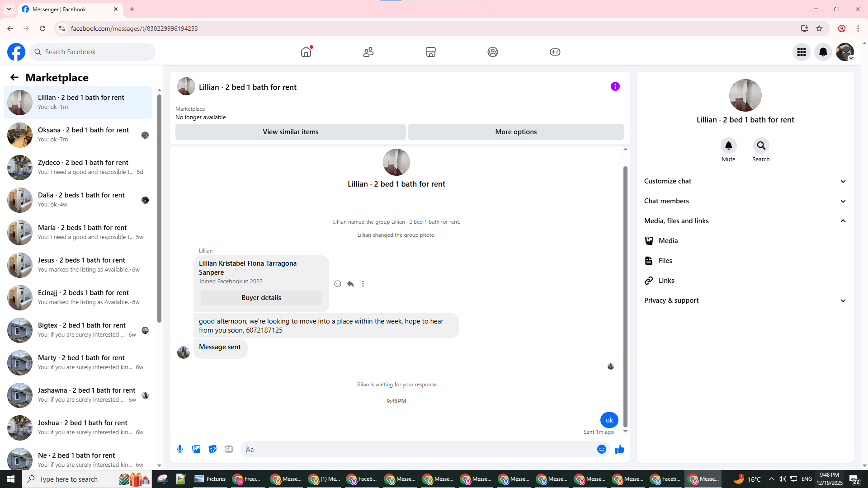Screen dimensions: 868x488
Task: Open the Facebook notifications bell
Action: click(x=823, y=52)
